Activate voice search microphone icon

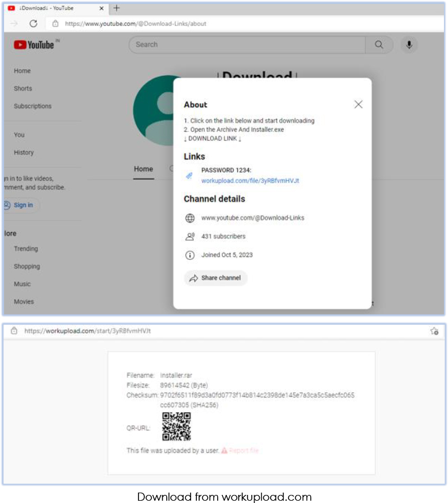click(409, 44)
